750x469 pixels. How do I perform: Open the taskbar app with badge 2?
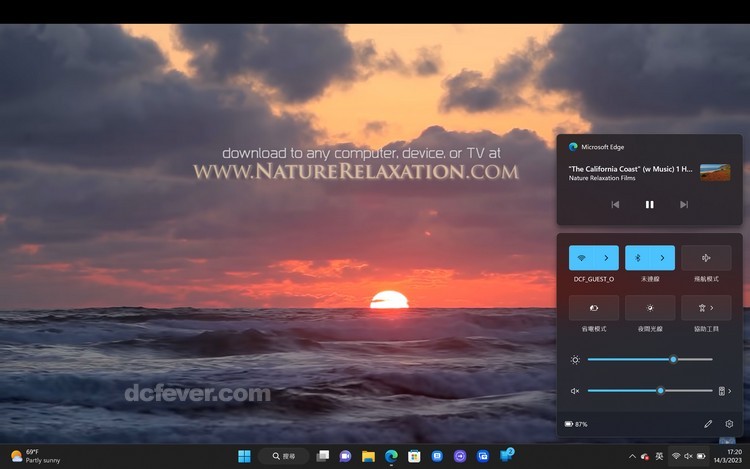click(x=506, y=455)
